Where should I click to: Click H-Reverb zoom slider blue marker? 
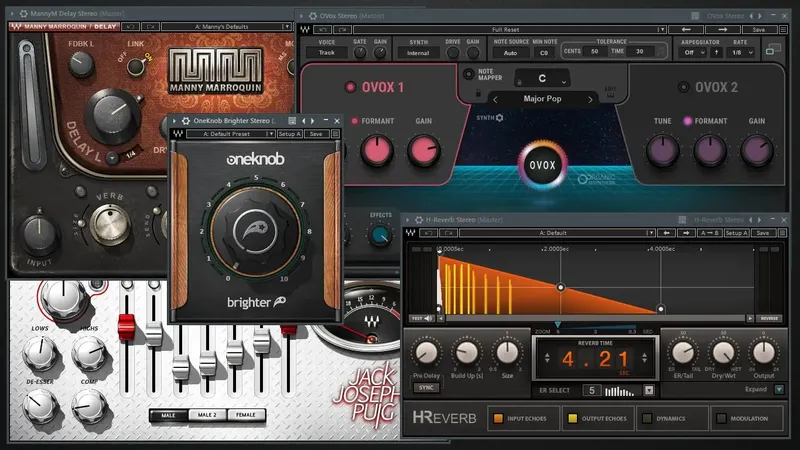[x=558, y=324]
